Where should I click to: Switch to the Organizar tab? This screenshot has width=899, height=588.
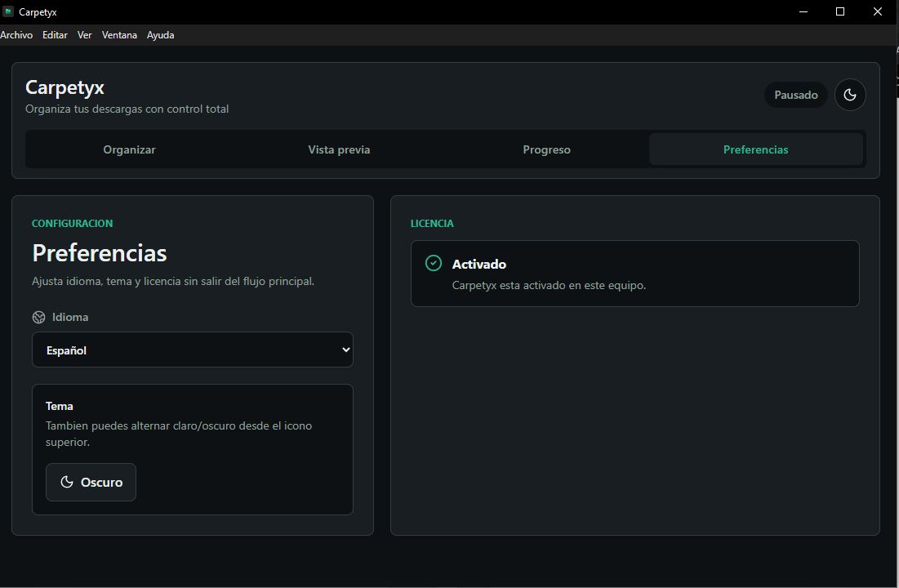point(130,149)
